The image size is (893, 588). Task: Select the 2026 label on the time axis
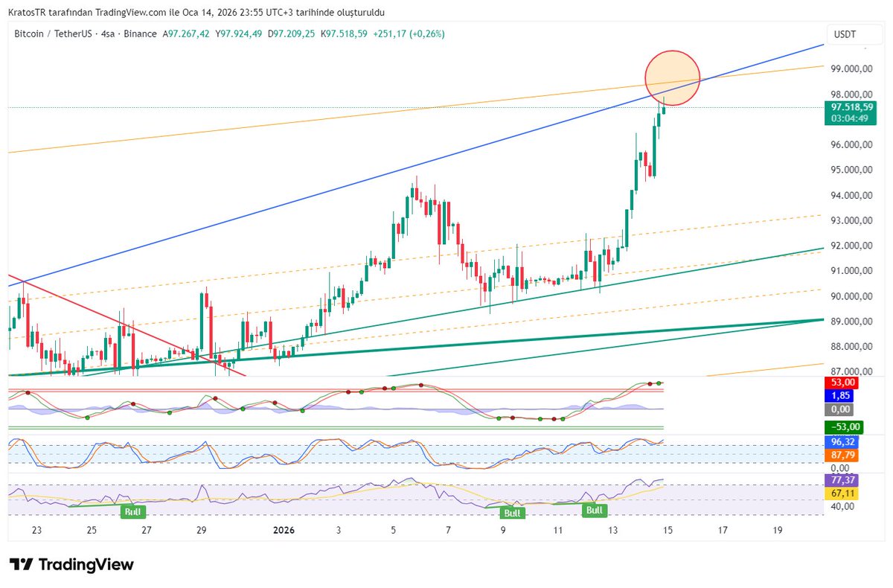coord(283,530)
